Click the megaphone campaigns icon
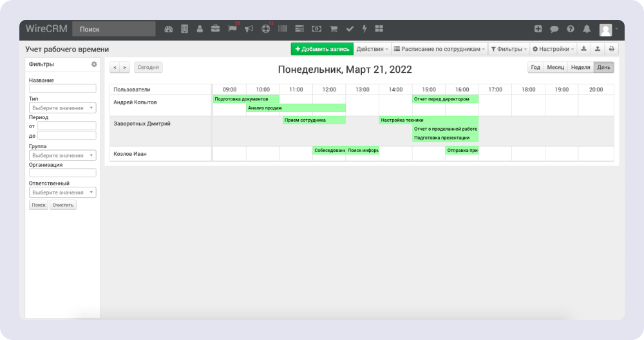This screenshot has height=340, width=644. [249, 29]
